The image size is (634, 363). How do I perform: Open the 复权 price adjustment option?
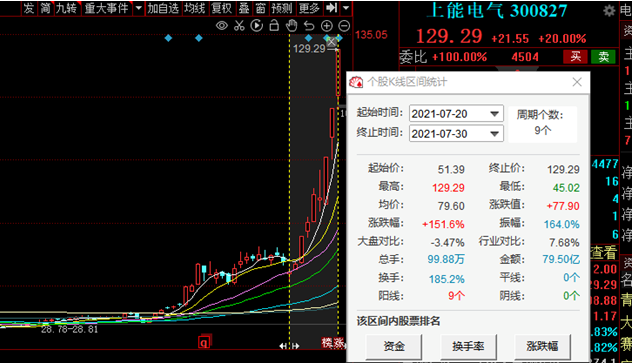(x=222, y=8)
